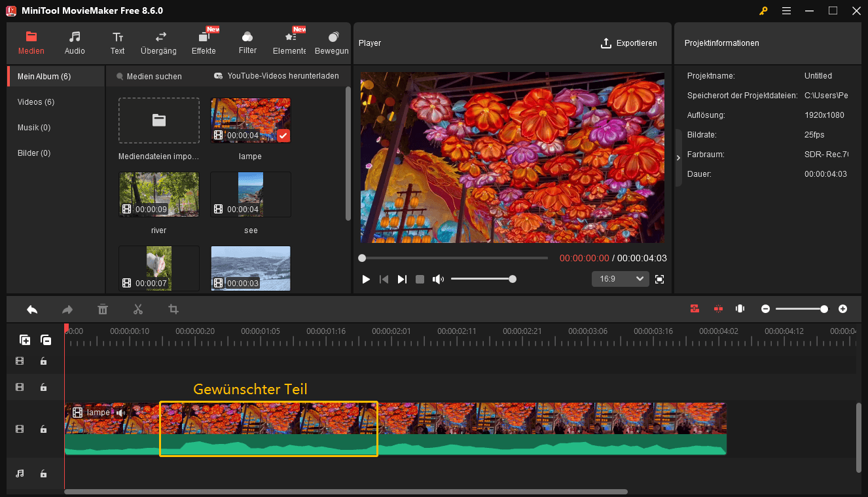Select the river video thumbnail
Viewport: 868px width, 497px height.
pos(159,194)
